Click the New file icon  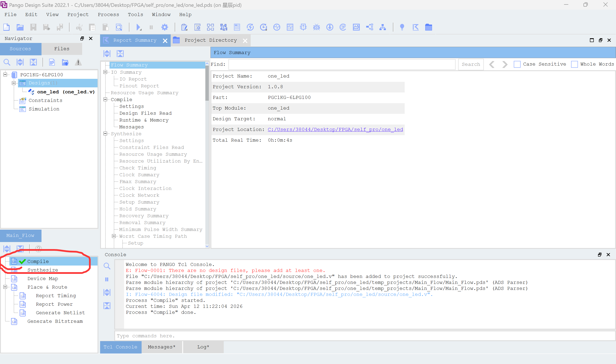(7, 27)
